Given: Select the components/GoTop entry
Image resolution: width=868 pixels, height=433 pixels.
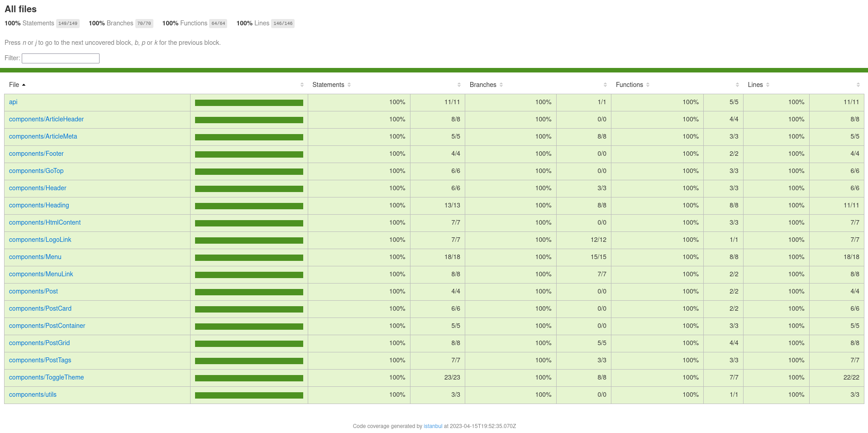Looking at the screenshot, I should coord(36,171).
